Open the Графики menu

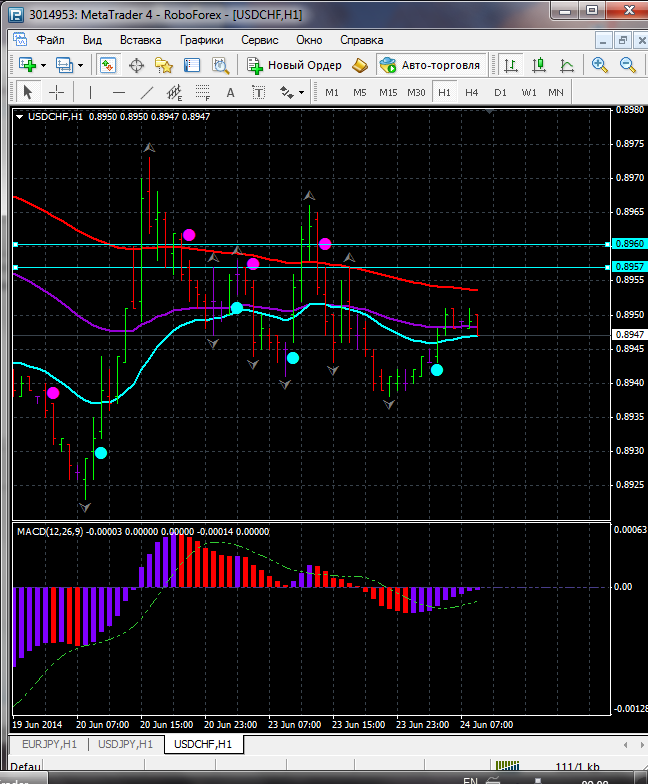(x=201, y=40)
